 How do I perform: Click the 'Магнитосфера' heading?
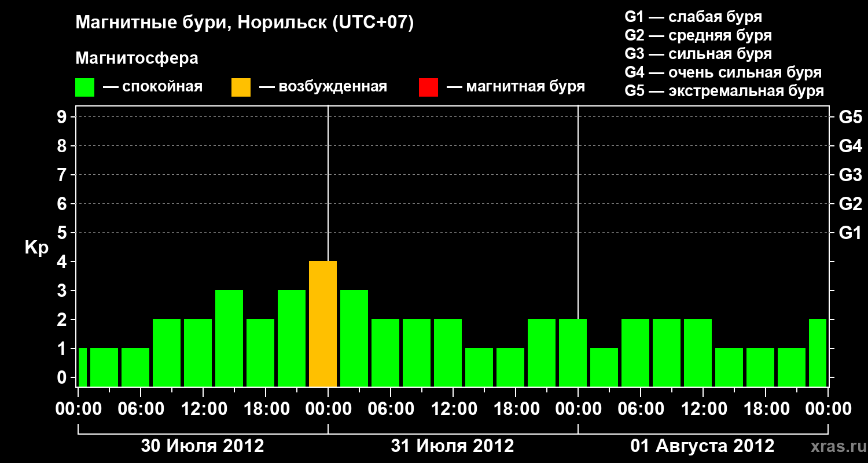[x=137, y=58]
